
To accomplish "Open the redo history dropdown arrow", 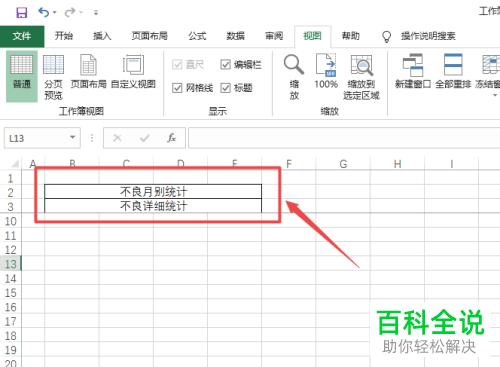I will tap(81, 13).
